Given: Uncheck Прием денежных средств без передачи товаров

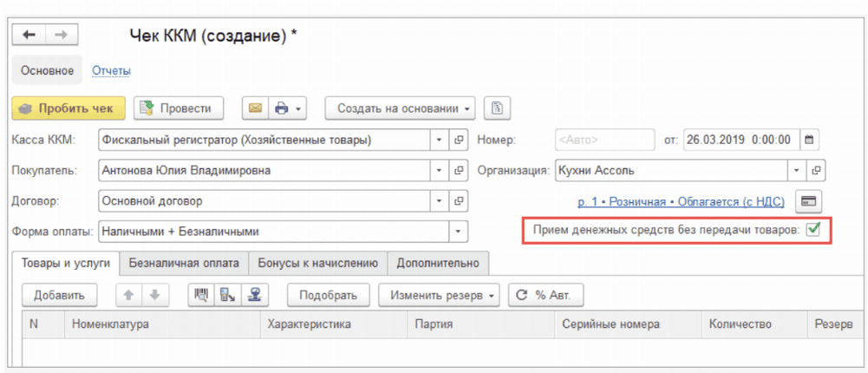Looking at the screenshot, I should [x=813, y=229].
